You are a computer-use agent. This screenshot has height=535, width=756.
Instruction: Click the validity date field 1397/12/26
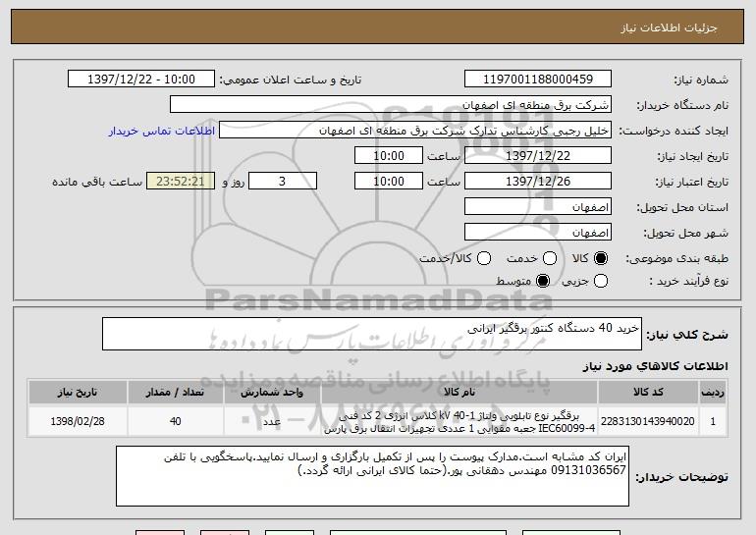point(538,182)
